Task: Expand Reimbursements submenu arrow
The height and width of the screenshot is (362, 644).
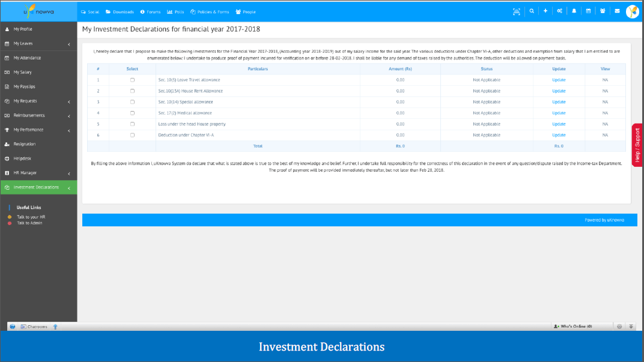Action: point(69,116)
